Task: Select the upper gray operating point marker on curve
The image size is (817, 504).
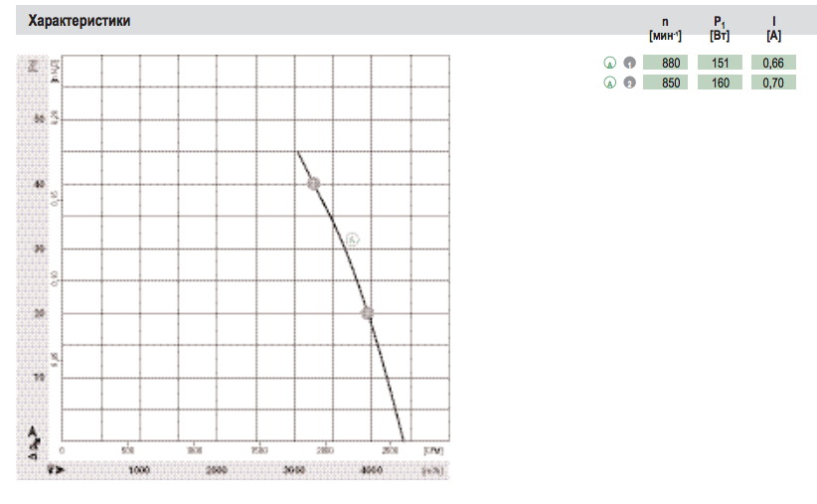Action: pyautogui.click(x=313, y=184)
